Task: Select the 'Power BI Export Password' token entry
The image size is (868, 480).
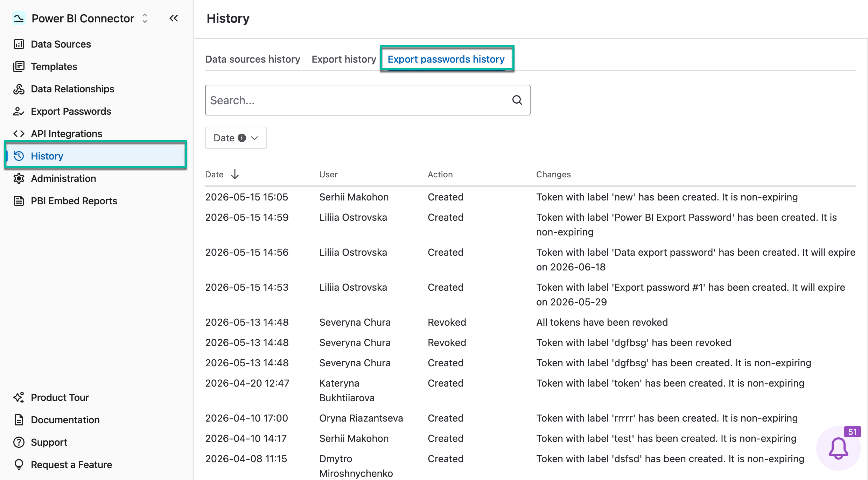Action: pos(686,225)
